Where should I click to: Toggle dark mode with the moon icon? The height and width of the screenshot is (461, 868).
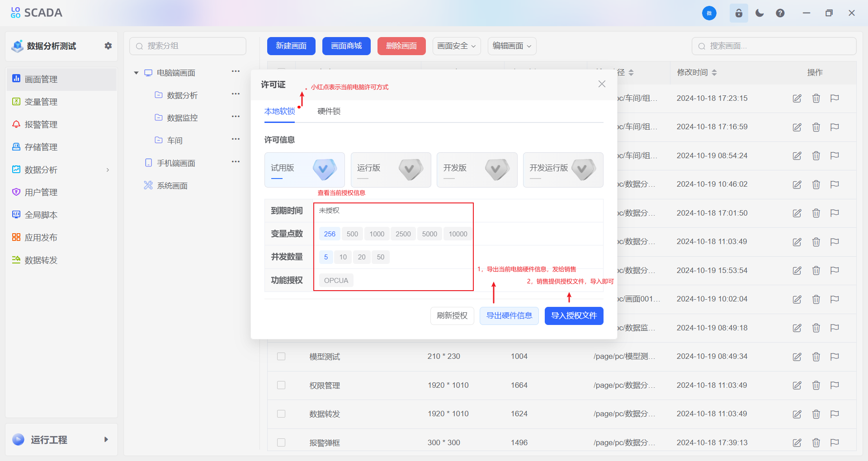pyautogui.click(x=759, y=13)
